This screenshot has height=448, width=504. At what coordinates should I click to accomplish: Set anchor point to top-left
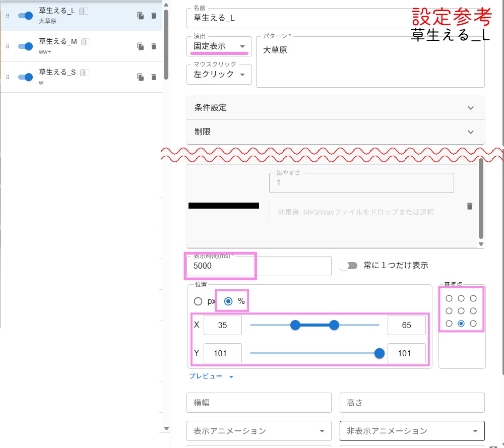click(449, 298)
